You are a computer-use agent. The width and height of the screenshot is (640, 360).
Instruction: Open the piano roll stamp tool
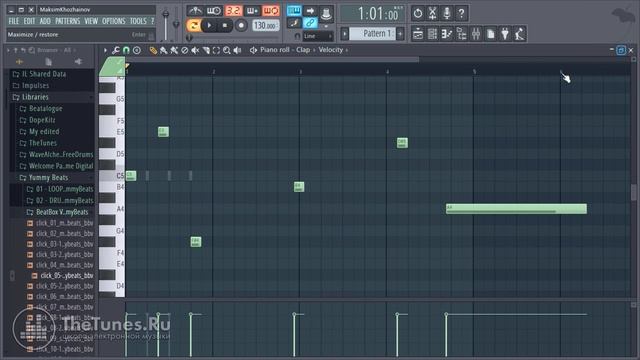pos(137,50)
